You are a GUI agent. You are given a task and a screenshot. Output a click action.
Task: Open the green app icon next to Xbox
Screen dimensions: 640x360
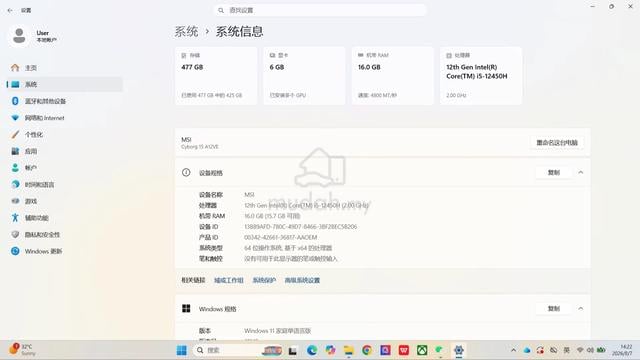[440, 350]
